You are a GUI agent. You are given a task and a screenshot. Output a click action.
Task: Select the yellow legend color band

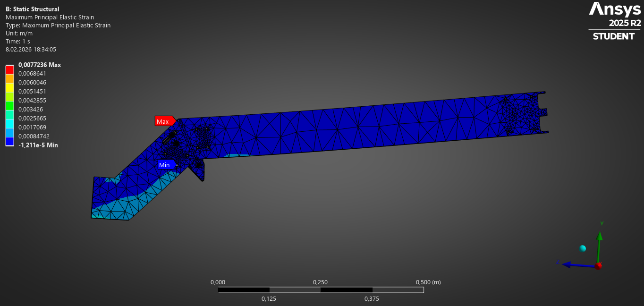9,87
